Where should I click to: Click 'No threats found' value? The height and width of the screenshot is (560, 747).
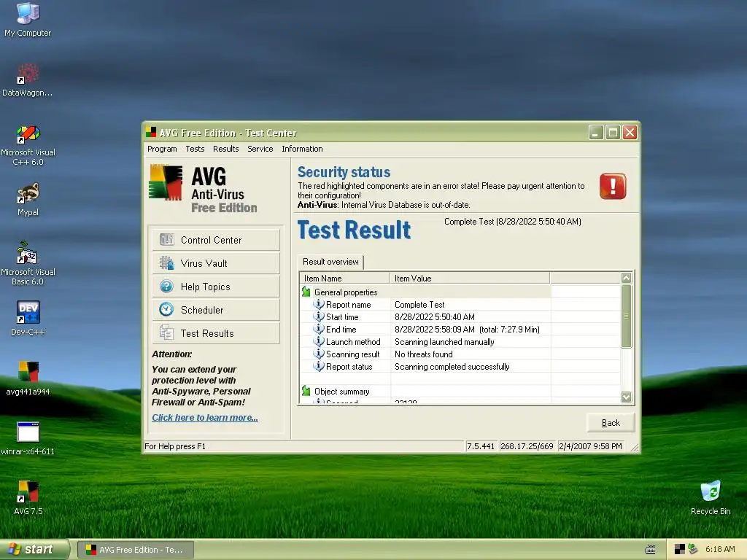424,354
